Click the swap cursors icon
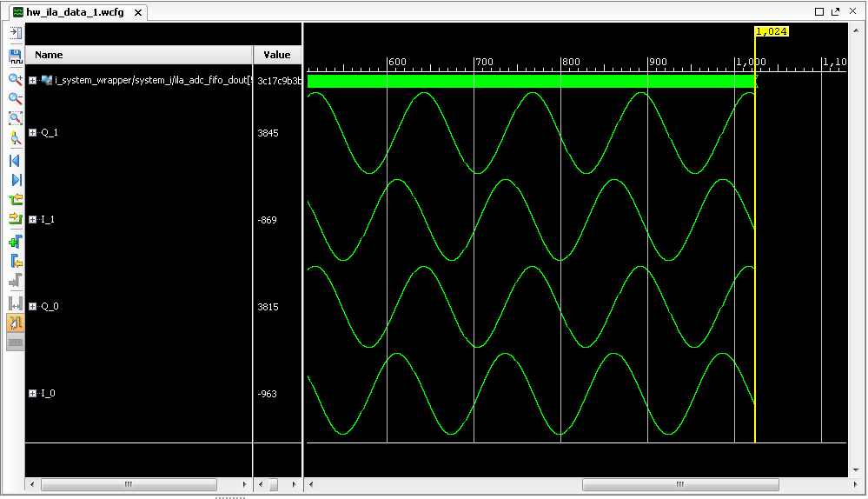Viewport: 868px width, 499px height. point(16,303)
